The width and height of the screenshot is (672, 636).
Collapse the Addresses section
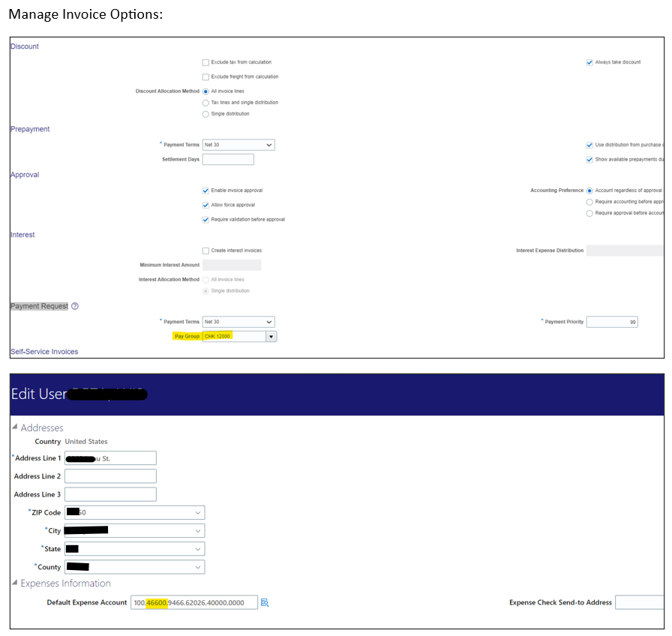coord(16,427)
